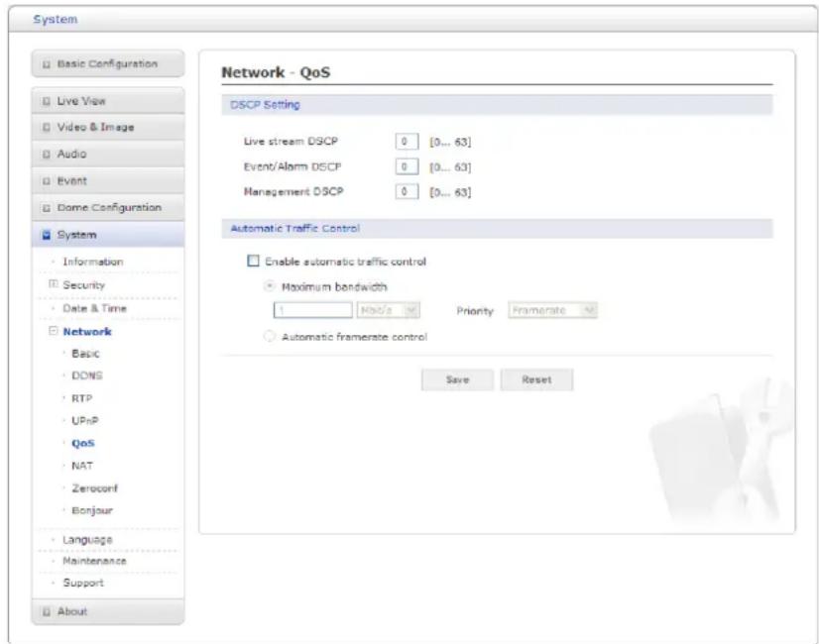The image size is (819, 644).
Task: Open the UPnP settings page
Action: click(x=84, y=421)
